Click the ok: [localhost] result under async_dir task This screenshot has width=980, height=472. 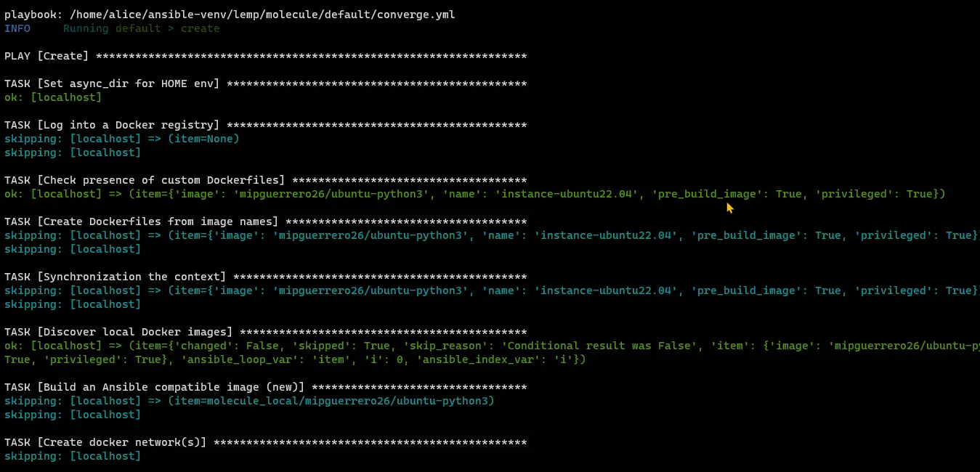pos(53,97)
